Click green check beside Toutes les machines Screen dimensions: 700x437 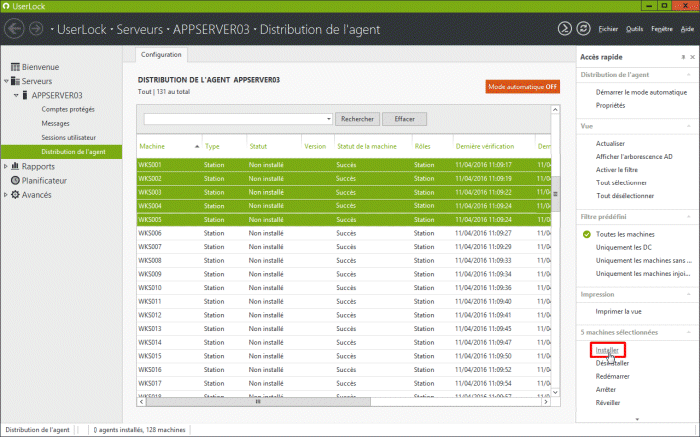coord(587,234)
